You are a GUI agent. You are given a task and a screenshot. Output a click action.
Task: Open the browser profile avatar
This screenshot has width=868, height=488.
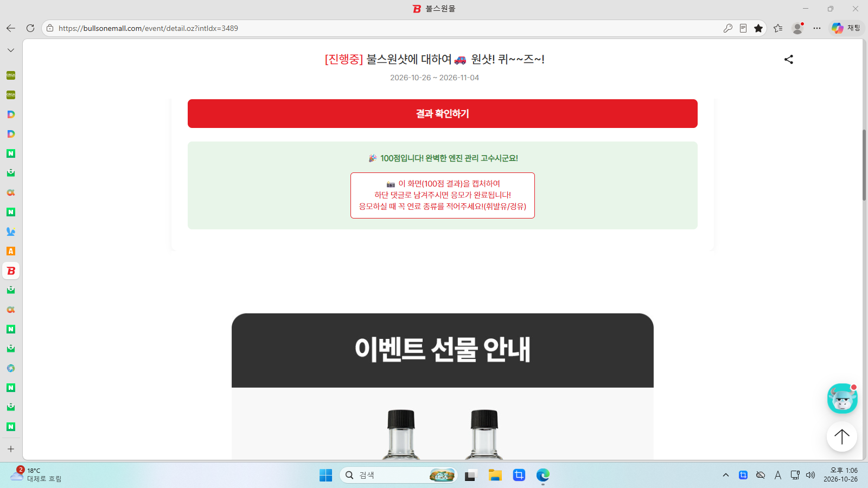point(797,28)
